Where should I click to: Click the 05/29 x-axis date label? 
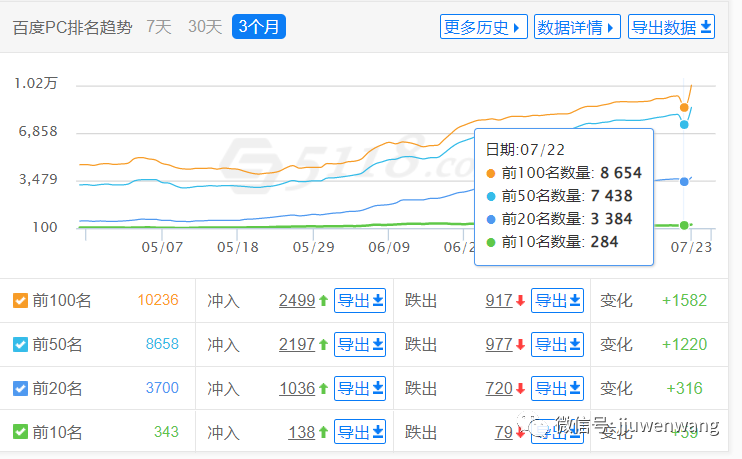click(x=313, y=247)
